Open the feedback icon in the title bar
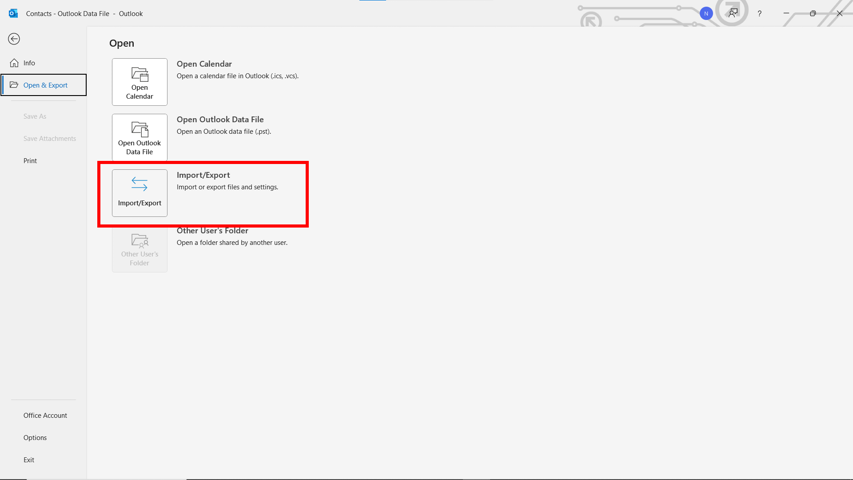Image resolution: width=853 pixels, height=480 pixels. tap(733, 13)
